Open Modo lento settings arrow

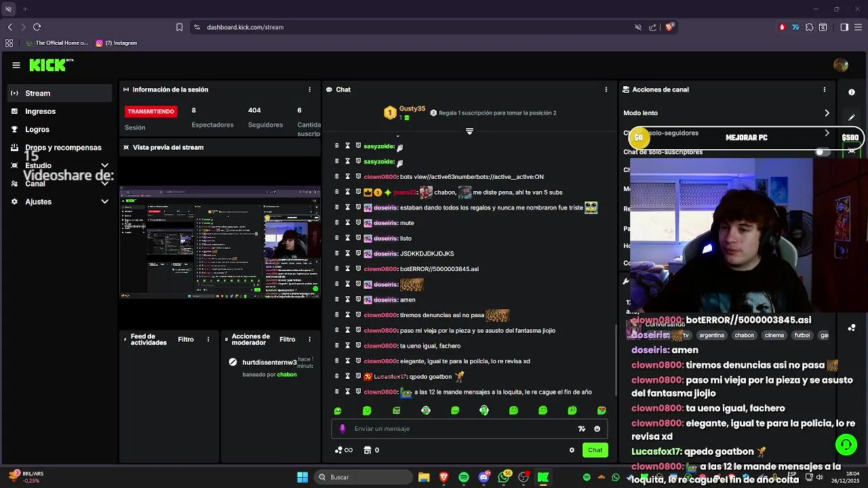coord(827,113)
